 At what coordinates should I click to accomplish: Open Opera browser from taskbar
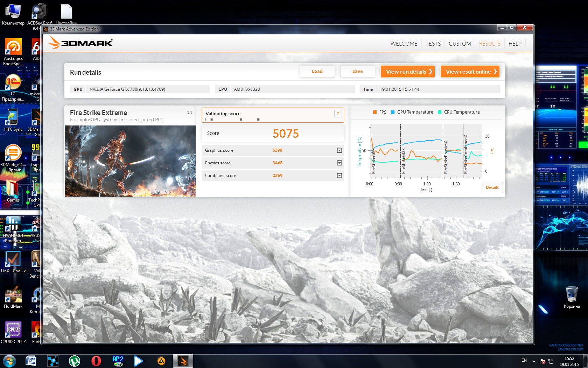tap(96, 361)
